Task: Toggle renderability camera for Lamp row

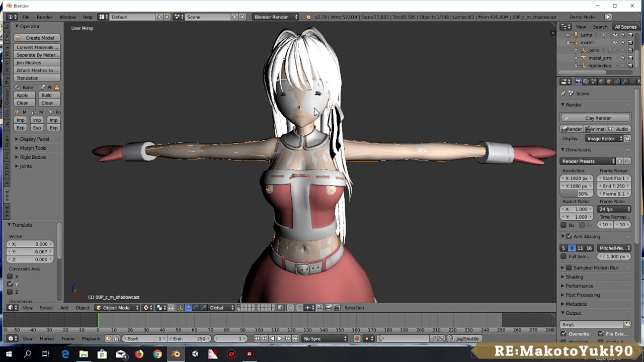Action: click(630, 35)
